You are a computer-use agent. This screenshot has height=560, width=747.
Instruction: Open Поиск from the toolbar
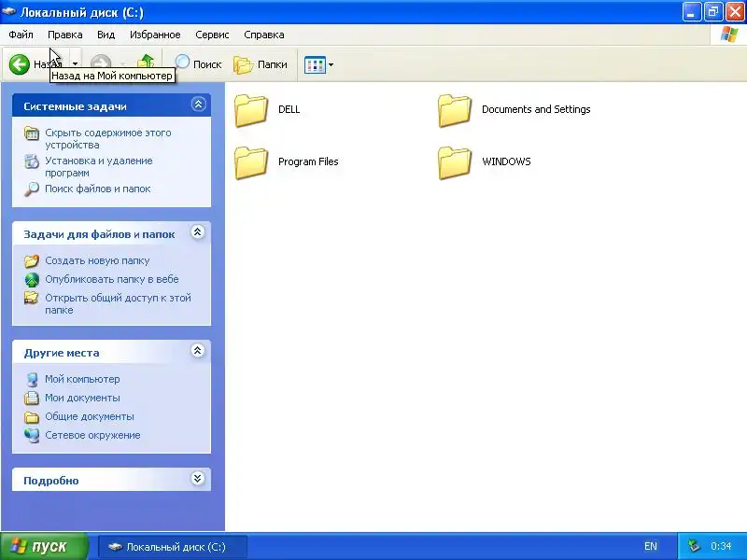[x=198, y=64]
